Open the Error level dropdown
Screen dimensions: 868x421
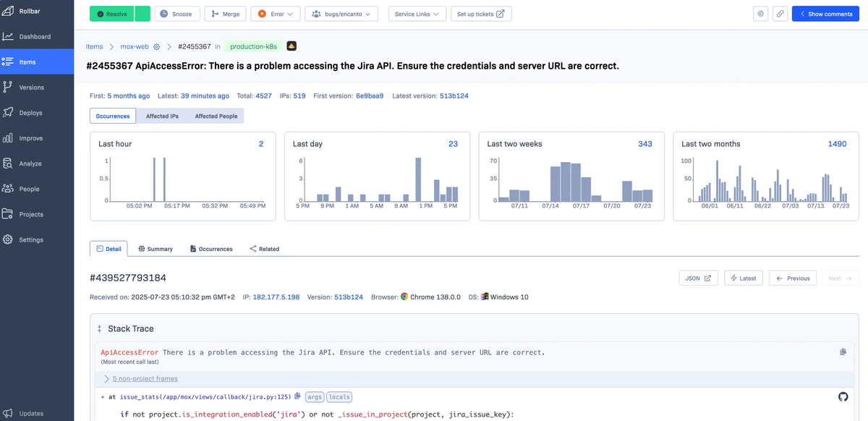[275, 14]
